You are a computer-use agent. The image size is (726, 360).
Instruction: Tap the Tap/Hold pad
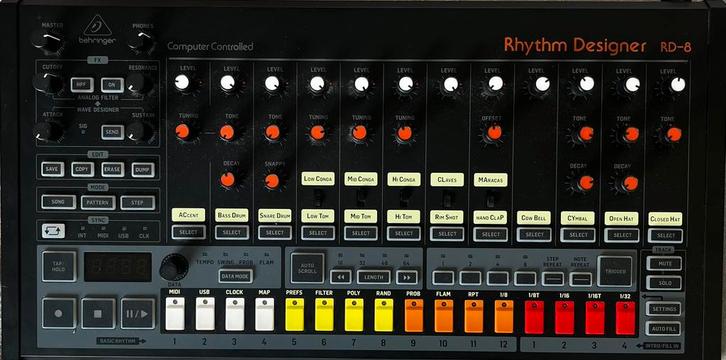pyautogui.click(x=59, y=267)
